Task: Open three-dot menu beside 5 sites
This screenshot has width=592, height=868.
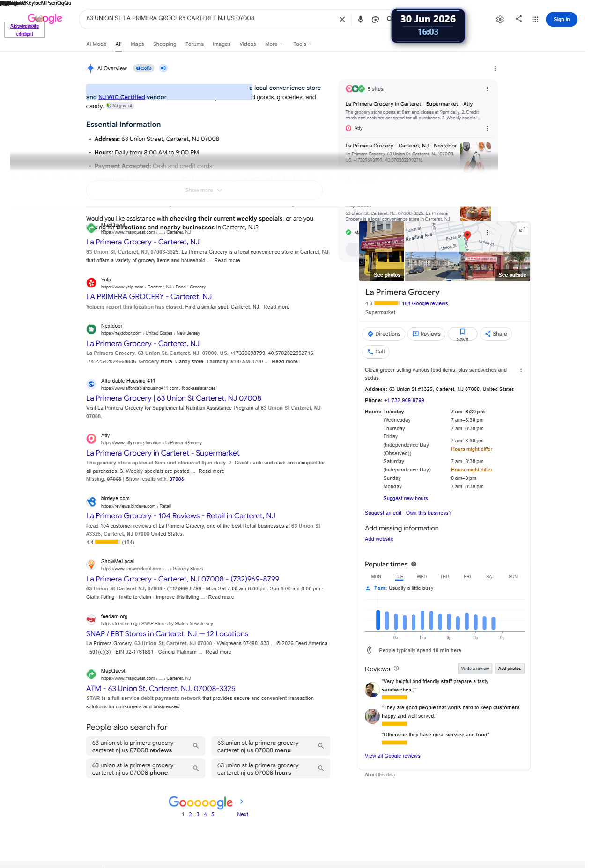Action: point(487,89)
